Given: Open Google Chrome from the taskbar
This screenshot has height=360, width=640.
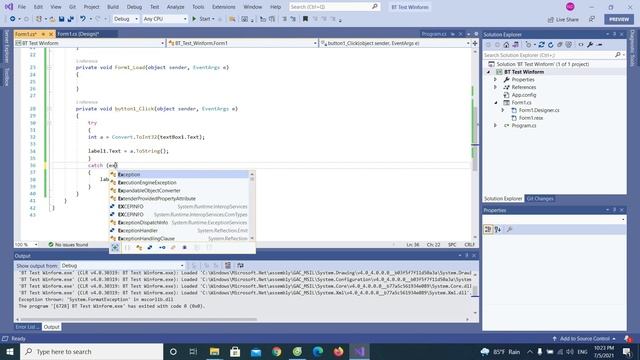Looking at the screenshot, I should click(x=277, y=351).
